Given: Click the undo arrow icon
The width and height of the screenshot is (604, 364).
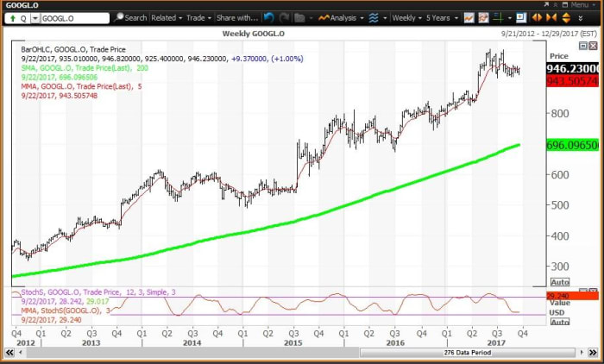Looking at the screenshot, I should tap(268, 17).
